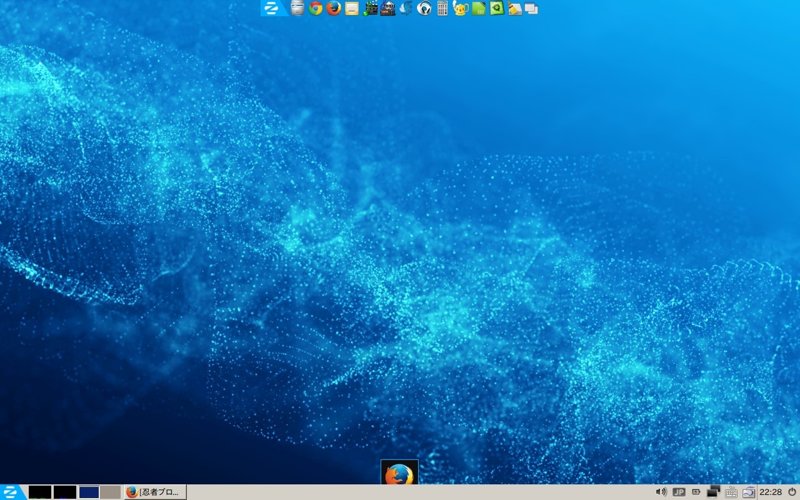Viewport: 800px width, 500px height.
Task: Launch Firefox from the top dock
Action: [x=333, y=8]
